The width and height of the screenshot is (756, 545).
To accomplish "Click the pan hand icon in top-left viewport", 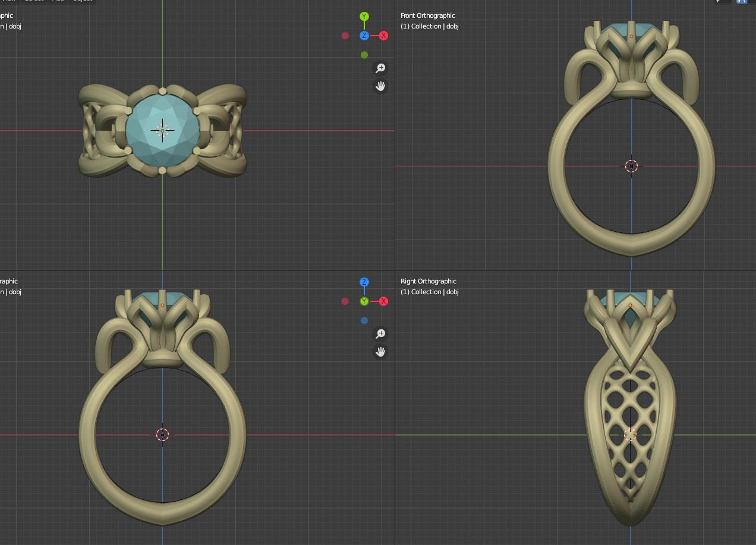I will tap(380, 86).
